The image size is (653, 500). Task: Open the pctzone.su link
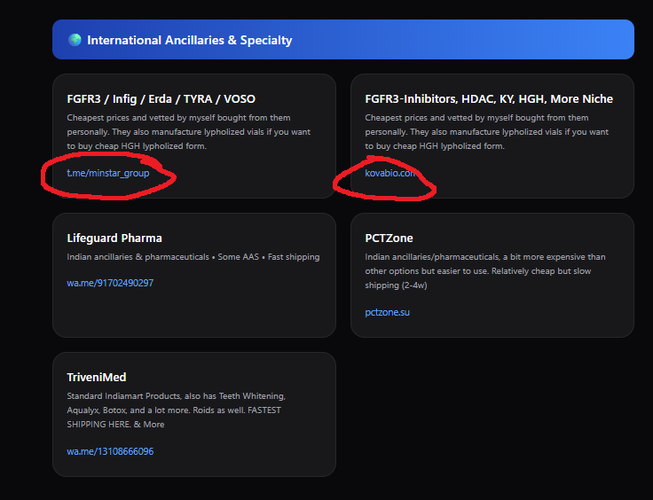[x=387, y=312]
